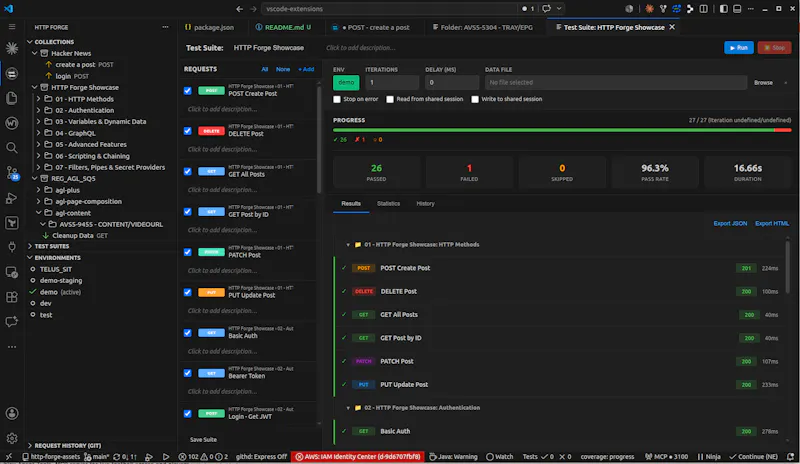This screenshot has height=464, width=800.
Task: Click the orange starburst icon in title bar
Action: (x=649, y=9)
